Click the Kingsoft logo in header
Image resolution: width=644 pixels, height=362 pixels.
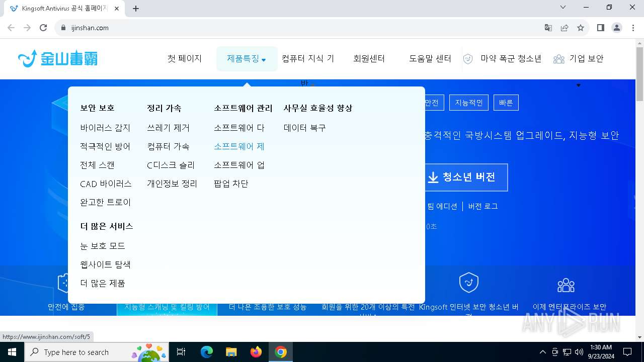(x=58, y=59)
